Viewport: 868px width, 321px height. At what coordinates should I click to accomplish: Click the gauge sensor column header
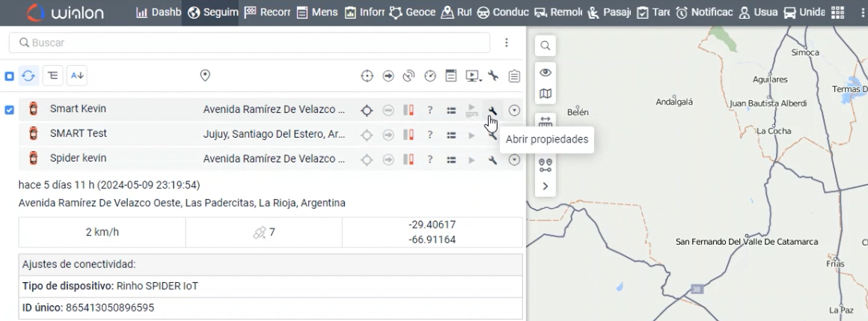pyautogui.click(x=430, y=76)
